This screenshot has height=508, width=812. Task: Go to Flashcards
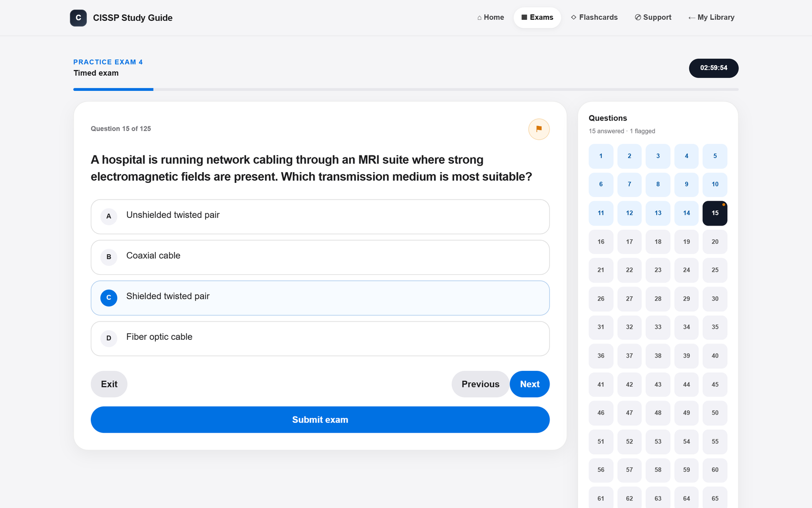tap(594, 17)
